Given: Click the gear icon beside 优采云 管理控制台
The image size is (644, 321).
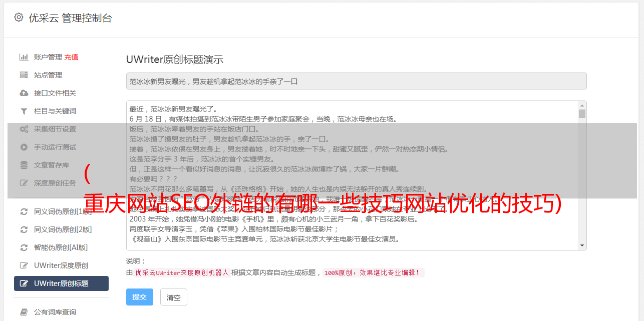Looking at the screenshot, I should pyautogui.click(x=19, y=17).
